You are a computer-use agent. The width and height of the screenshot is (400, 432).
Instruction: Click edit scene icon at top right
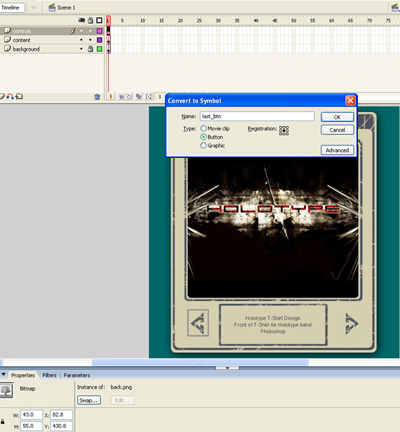coord(395,8)
